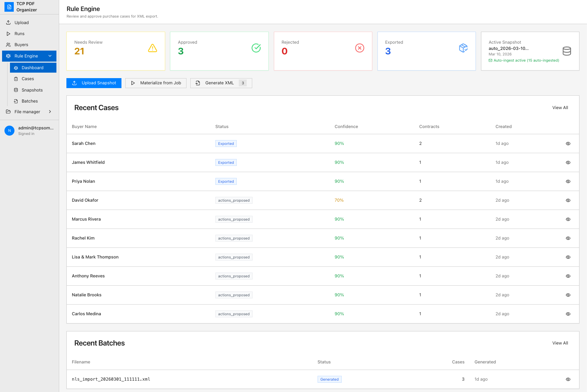587x392 pixels.
Task: Click the 70% confidence value
Action: [339, 200]
